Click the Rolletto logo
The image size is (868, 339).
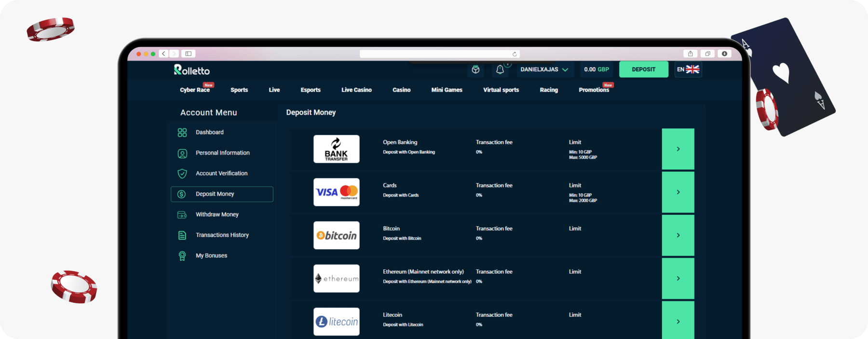pyautogui.click(x=192, y=70)
